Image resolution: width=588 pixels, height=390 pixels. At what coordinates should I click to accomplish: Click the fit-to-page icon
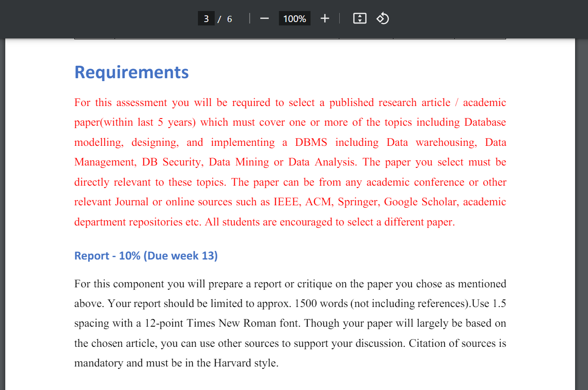359,18
